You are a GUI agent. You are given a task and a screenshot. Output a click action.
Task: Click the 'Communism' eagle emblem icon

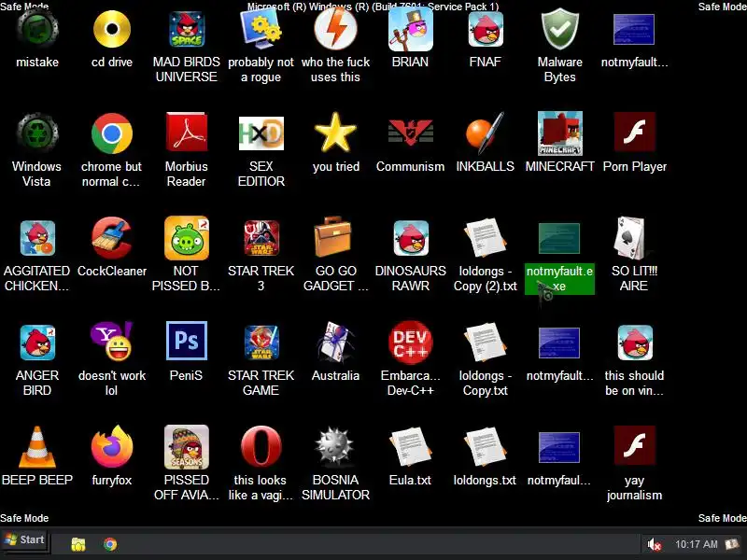(411, 132)
